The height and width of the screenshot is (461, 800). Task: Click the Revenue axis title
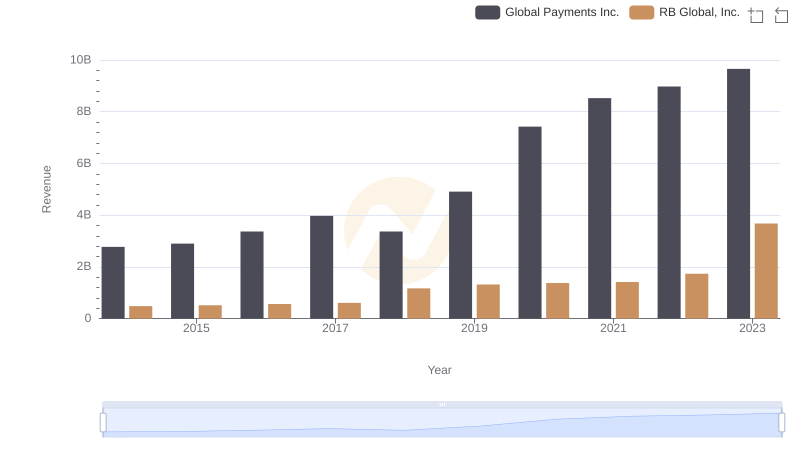pyautogui.click(x=46, y=189)
